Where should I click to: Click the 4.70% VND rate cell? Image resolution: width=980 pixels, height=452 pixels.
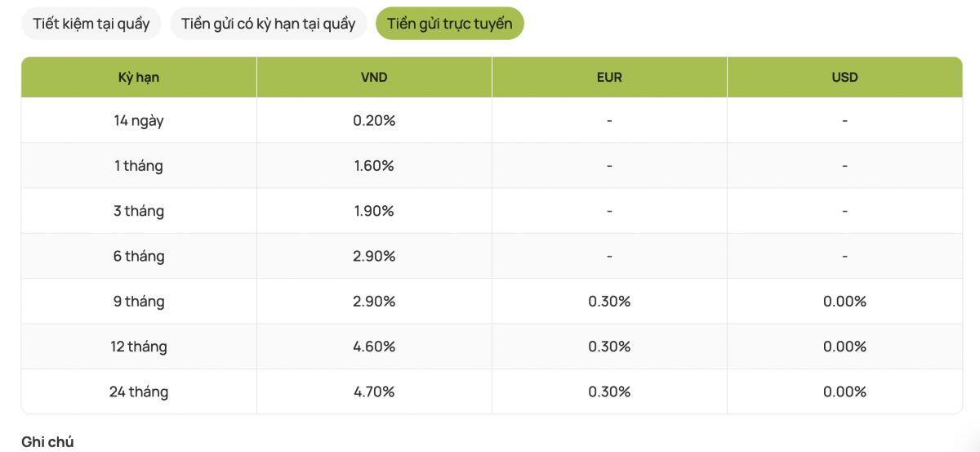click(374, 392)
